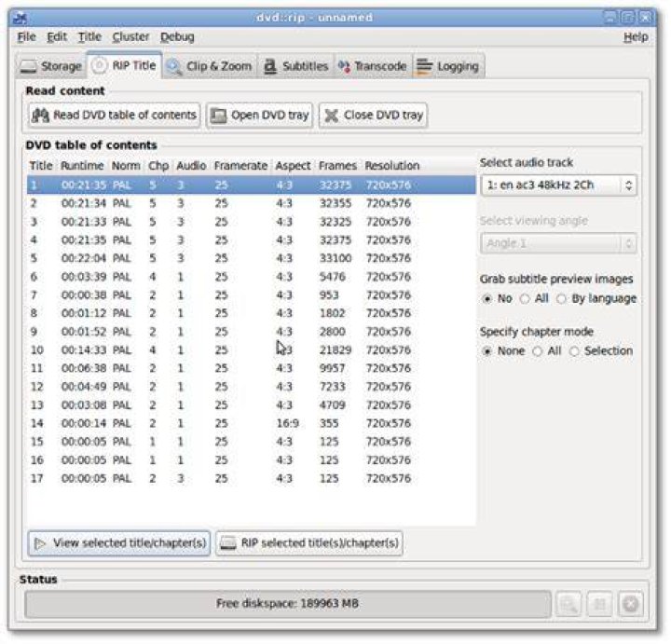This screenshot has width=671, height=644.
Task: Click the Clip & Zoom magnifier icon
Action: pos(174,67)
